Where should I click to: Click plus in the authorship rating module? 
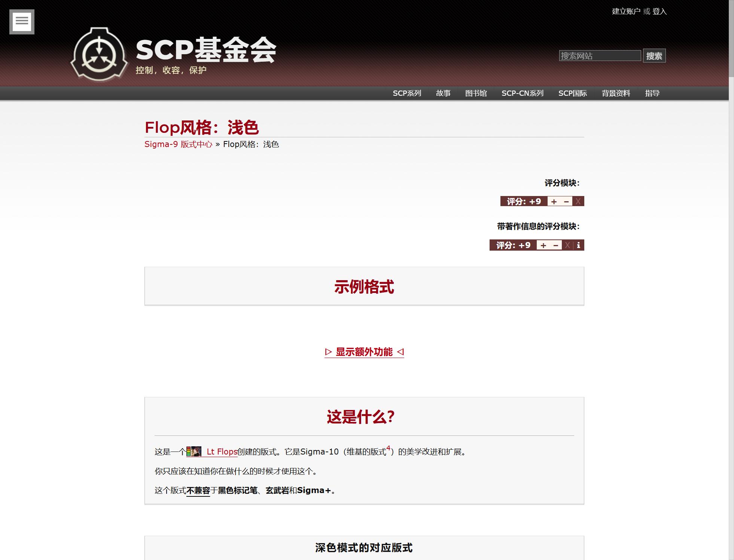pyautogui.click(x=543, y=245)
